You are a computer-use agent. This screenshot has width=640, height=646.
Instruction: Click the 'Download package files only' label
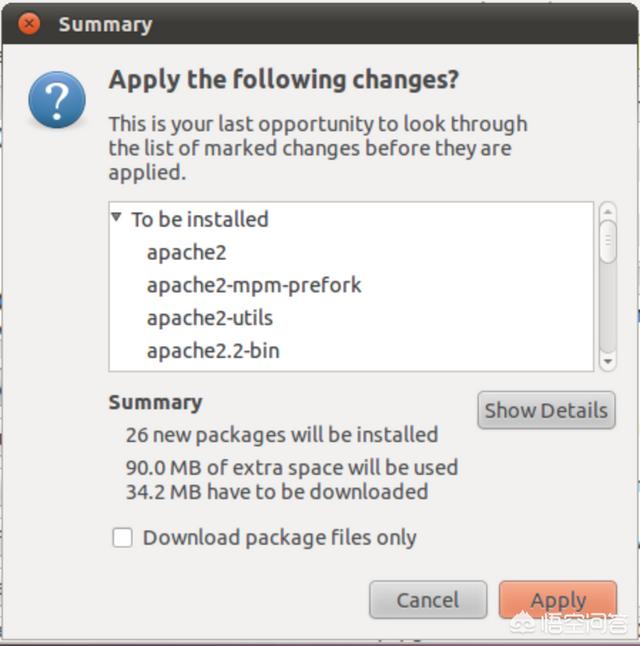[280, 538]
